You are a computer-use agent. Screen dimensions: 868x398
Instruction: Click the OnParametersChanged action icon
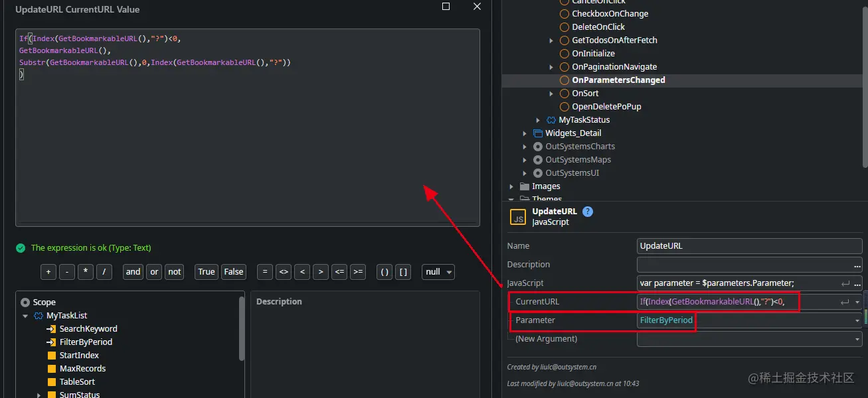coord(564,80)
